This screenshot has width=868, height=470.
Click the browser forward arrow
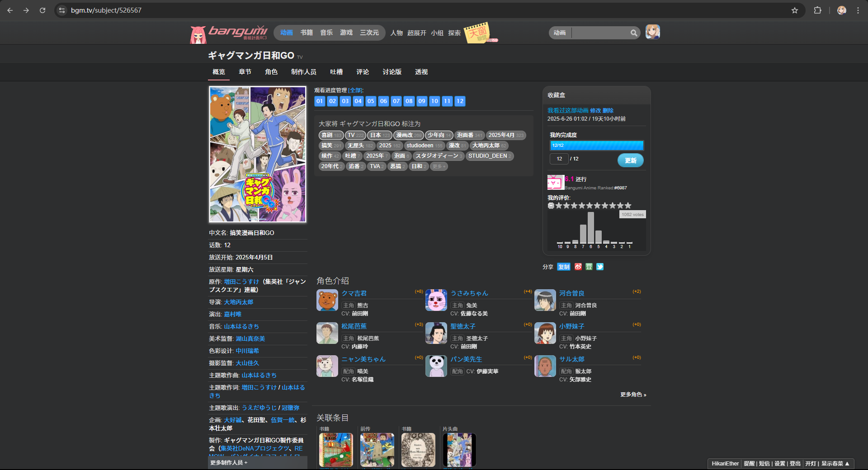pos(26,10)
